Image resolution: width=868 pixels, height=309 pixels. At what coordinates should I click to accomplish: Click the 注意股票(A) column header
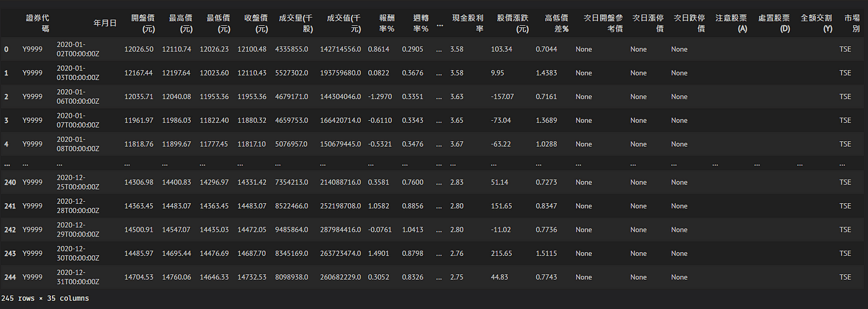click(x=730, y=23)
